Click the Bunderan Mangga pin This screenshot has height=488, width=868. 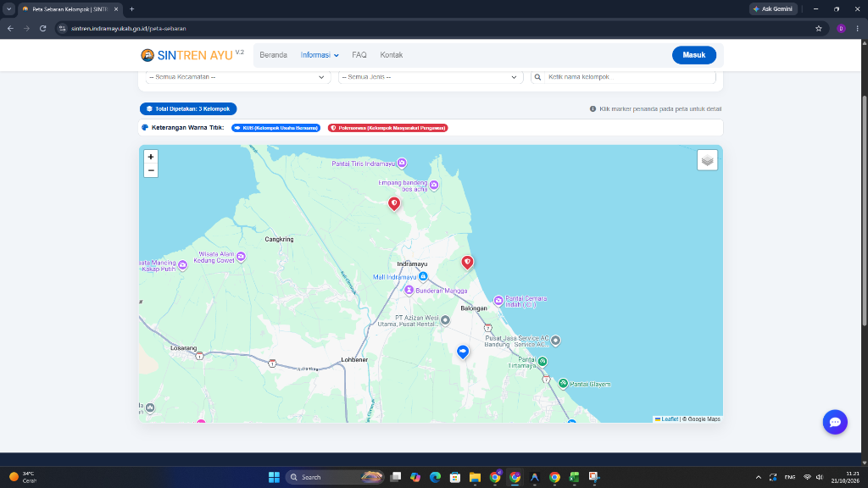coord(409,290)
